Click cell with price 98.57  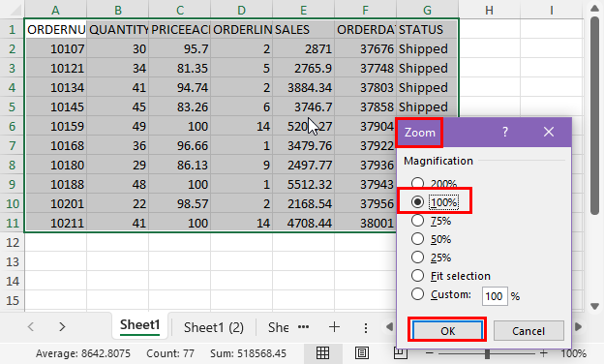(x=180, y=203)
